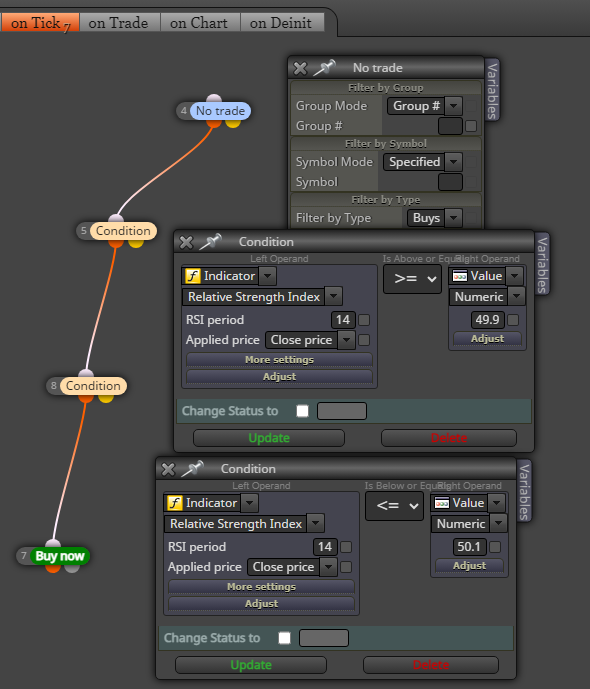This screenshot has height=689, width=590.
Task: Click the Group # input field
Action: (450, 126)
